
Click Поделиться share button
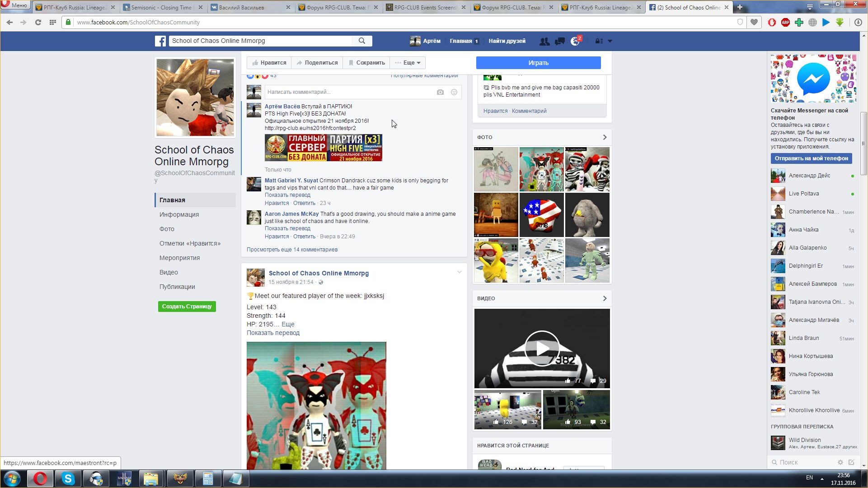[317, 63]
